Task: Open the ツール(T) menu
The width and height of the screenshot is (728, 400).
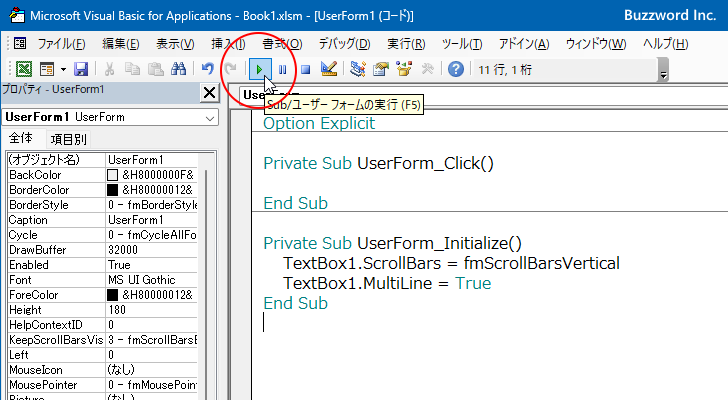Action: click(x=462, y=44)
